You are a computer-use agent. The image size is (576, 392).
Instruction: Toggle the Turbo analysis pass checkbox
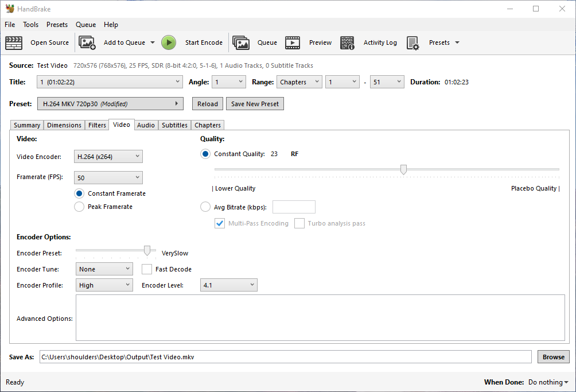click(299, 223)
